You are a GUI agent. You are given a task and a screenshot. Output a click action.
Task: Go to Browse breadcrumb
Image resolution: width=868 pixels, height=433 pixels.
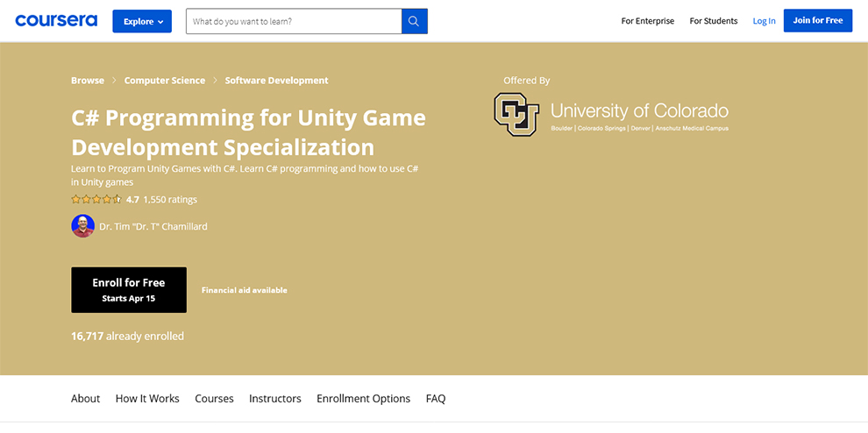point(88,81)
